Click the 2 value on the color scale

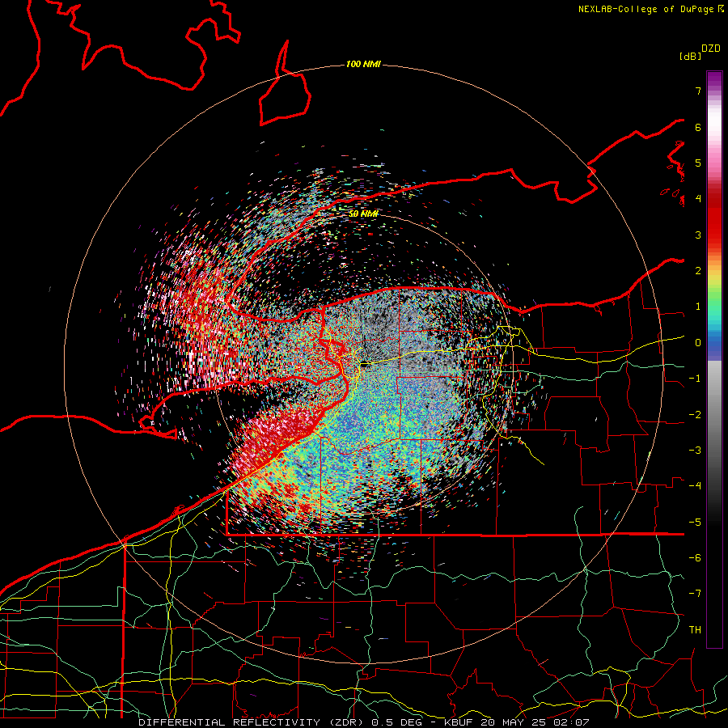[698, 271]
